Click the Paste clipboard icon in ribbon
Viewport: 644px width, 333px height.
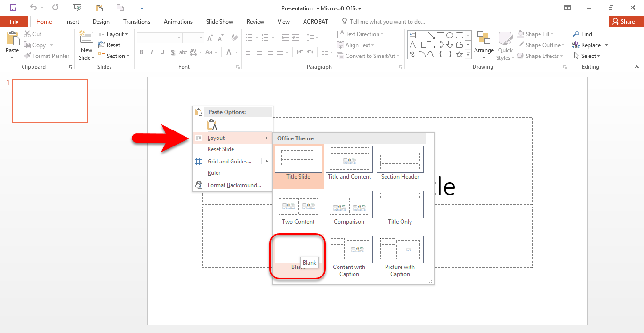12,39
